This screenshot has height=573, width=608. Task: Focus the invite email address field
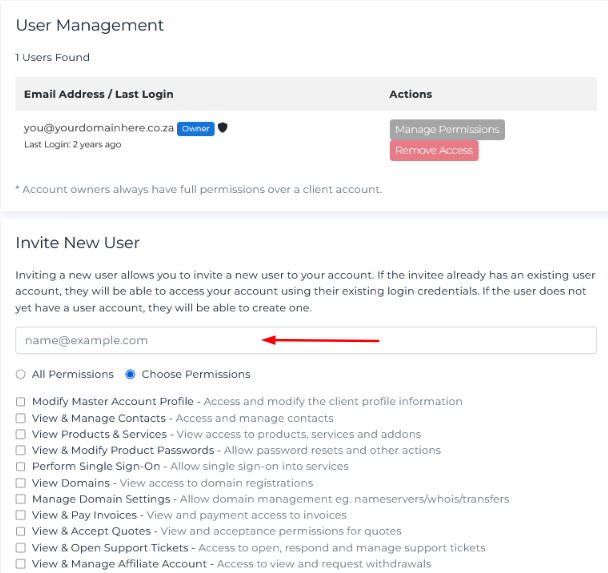point(306,340)
